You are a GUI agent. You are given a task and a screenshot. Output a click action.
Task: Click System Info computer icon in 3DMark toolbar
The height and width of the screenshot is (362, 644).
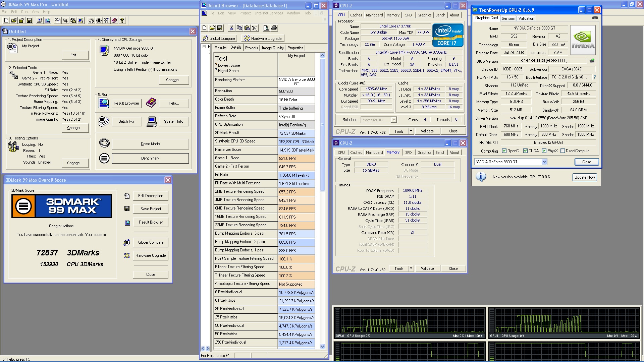[40, 21]
